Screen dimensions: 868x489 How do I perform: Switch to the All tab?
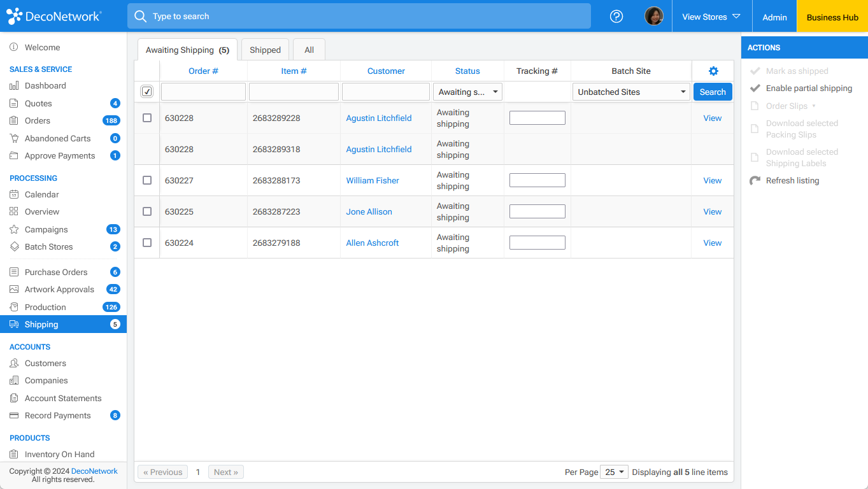tap(309, 49)
